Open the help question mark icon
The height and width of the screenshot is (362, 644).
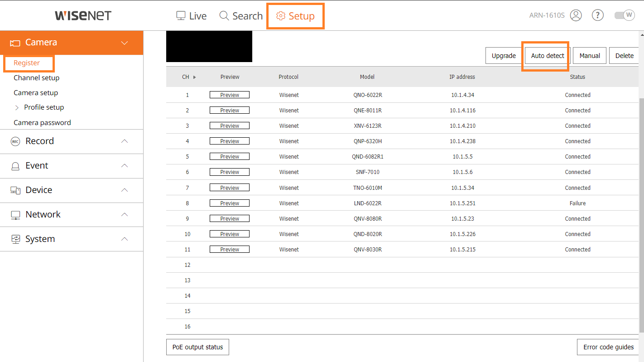pyautogui.click(x=598, y=15)
